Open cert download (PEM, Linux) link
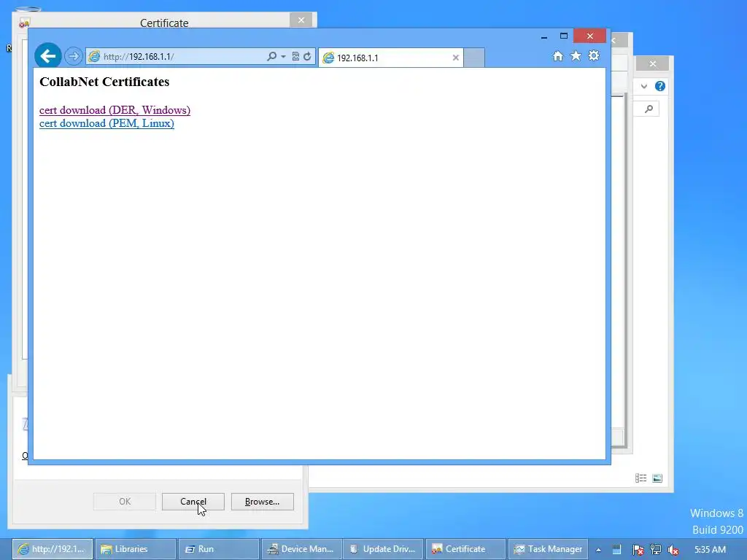Image resolution: width=747 pixels, height=560 pixels. pos(107,123)
